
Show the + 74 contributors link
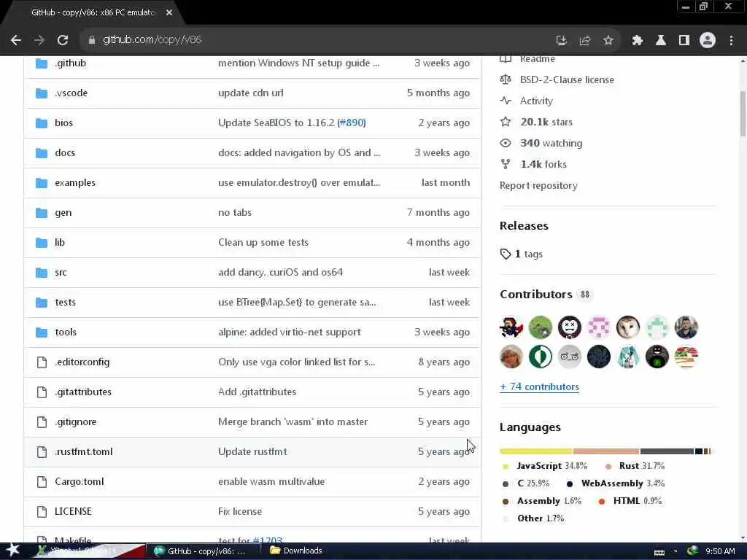(x=539, y=386)
